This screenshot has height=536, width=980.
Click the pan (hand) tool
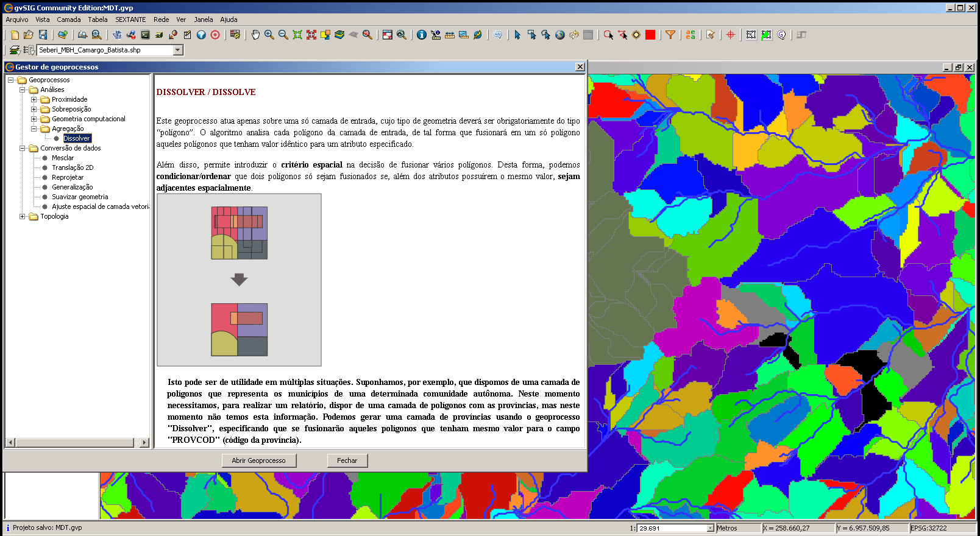(x=255, y=35)
